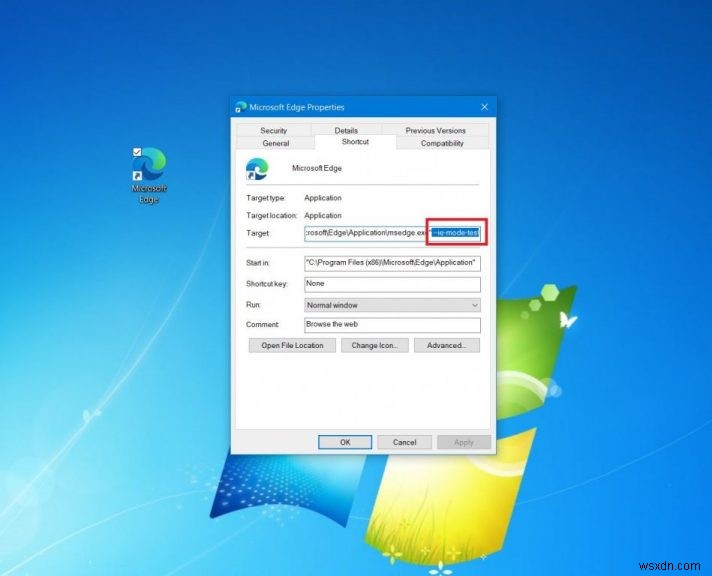Tick the checkbox on the Edge desktop shortcut

pos(137,152)
